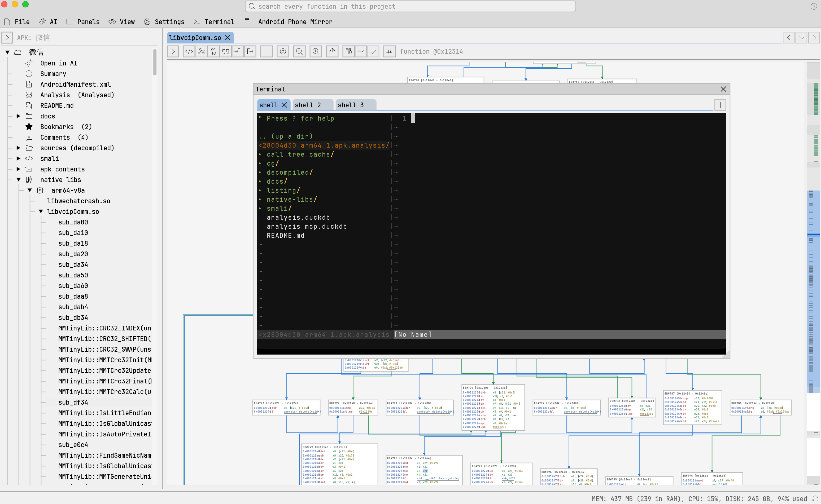Open the books library icon
The height and width of the screenshot is (504, 821).
(349, 51)
